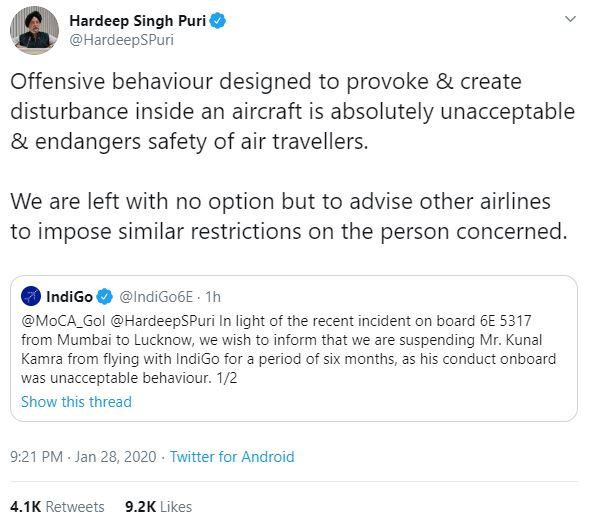Open the IndiGo account name
Image resolution: width=592 pixels, height=523 pixels.
point(69,297)
